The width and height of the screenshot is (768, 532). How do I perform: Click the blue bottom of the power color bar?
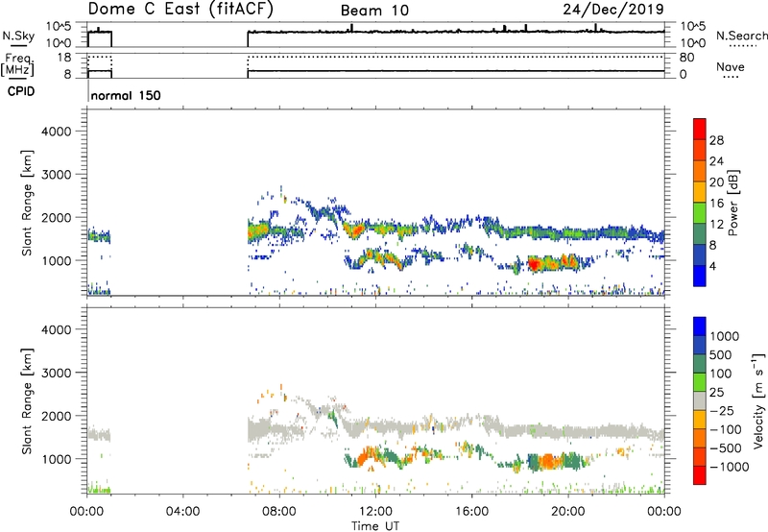point(700,276)
